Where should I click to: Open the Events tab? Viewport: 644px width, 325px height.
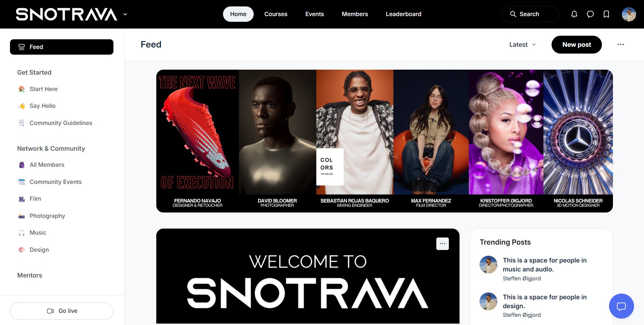tap(315, 14)
